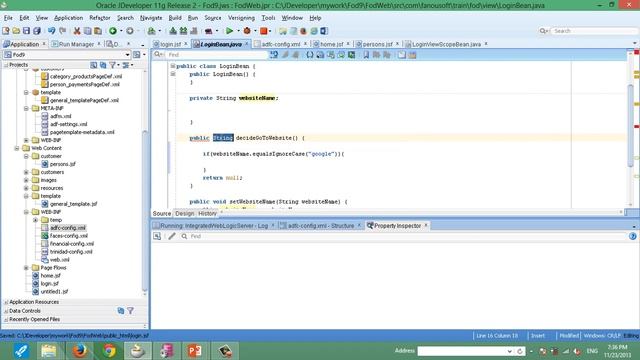
Task: Click the Data Controls filter funnel icon
Action: pos(130,311)
